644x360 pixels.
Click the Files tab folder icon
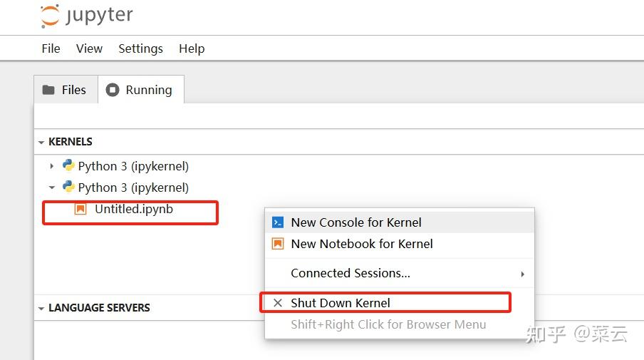tap(48, 90)
